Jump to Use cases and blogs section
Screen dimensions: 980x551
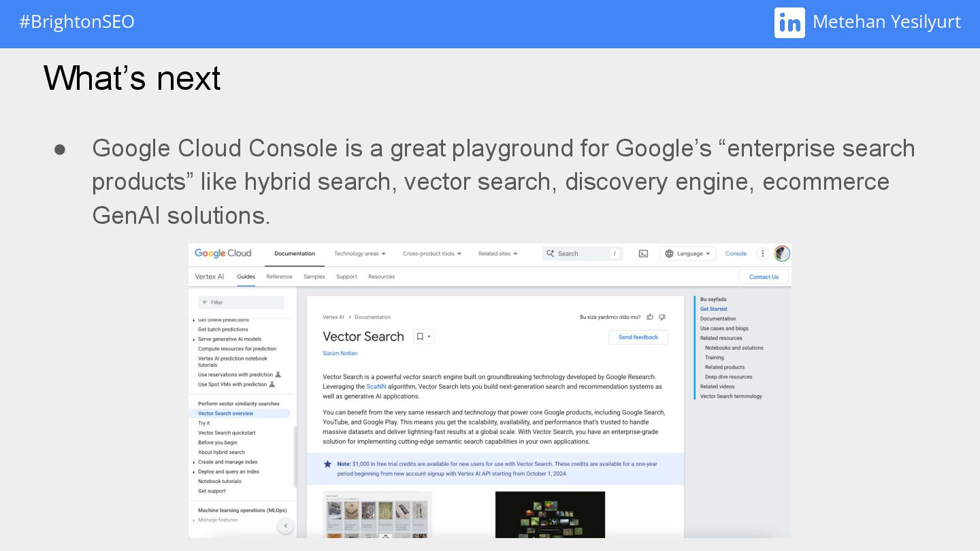[724, 329]
